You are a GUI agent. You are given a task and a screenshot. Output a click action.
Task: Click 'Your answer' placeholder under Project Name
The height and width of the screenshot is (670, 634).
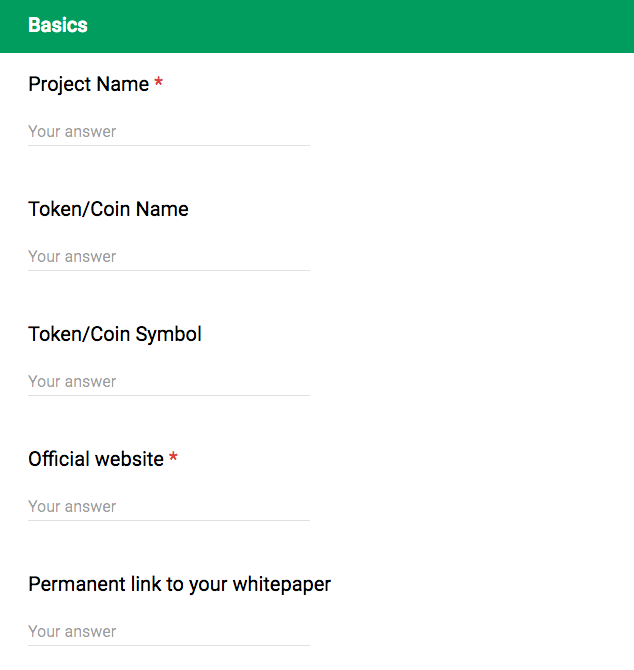click(x=72, y=132)
